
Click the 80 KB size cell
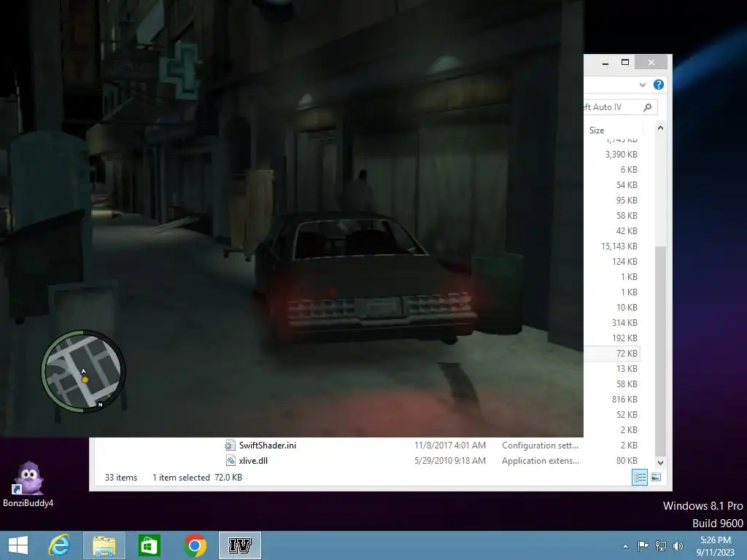point(627,461)
